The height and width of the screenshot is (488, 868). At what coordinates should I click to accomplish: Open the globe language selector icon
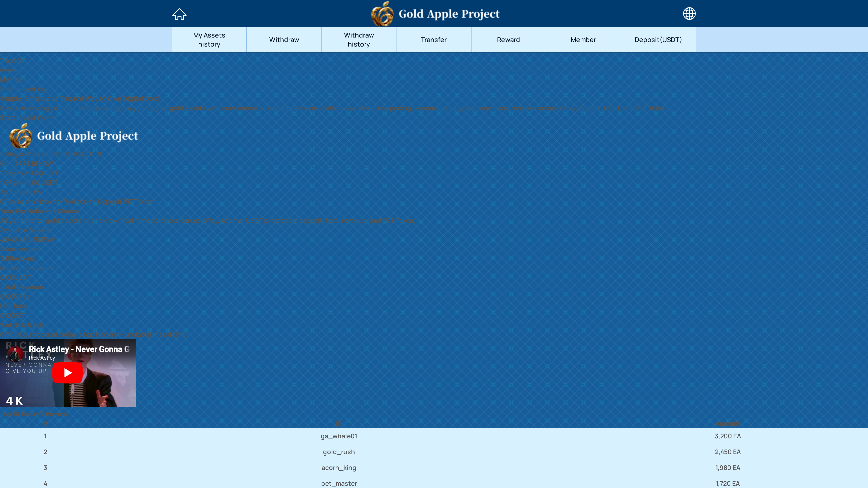[689, 14]
